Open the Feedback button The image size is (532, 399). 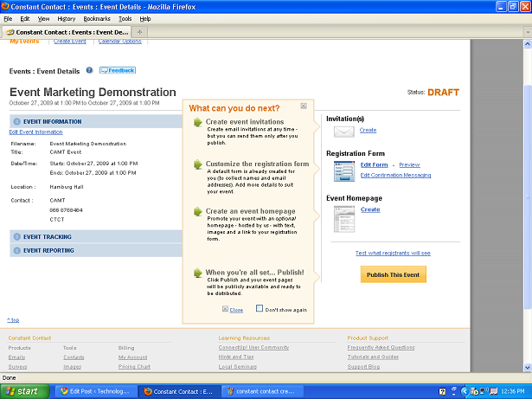[x=118, y=70]
